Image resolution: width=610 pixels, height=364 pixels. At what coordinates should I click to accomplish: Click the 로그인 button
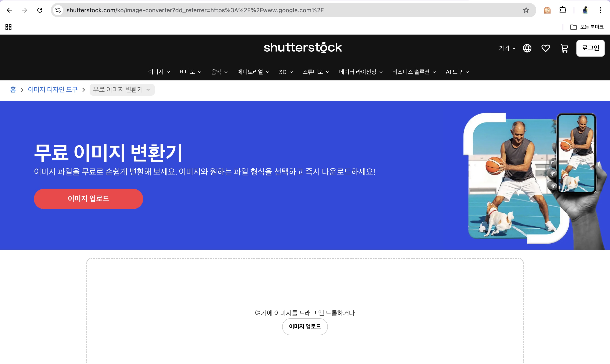click(590, 48)
